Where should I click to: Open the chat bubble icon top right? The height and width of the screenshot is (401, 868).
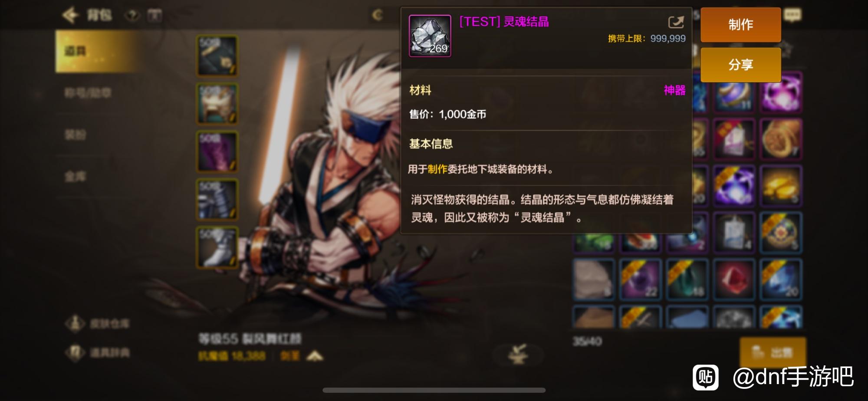(792, 16)
